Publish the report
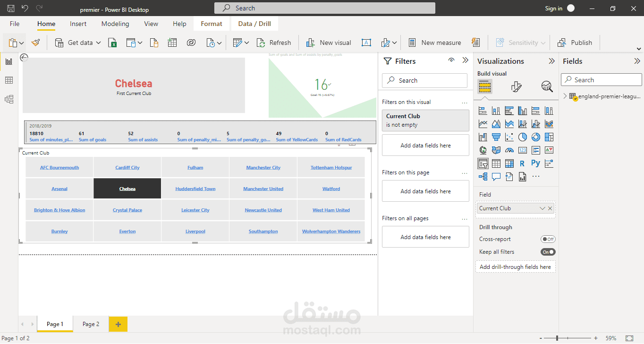The image size is (644, 344). [x=575, y=43]
